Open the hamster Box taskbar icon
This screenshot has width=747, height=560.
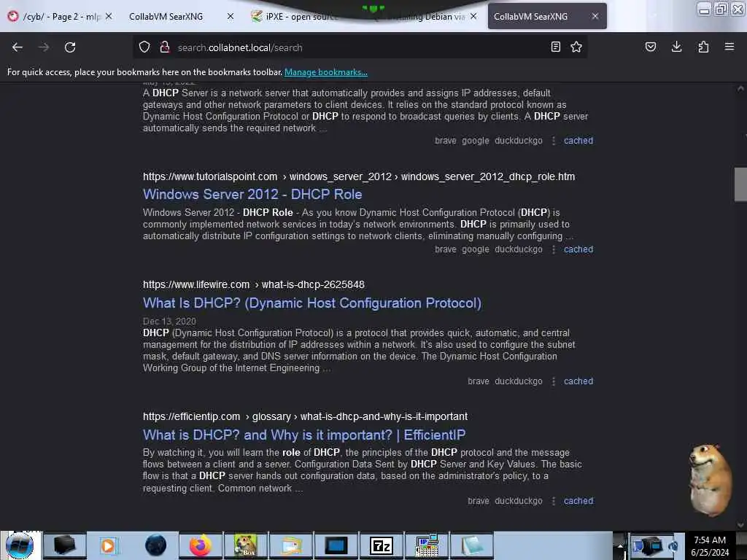tap(246, 545)
